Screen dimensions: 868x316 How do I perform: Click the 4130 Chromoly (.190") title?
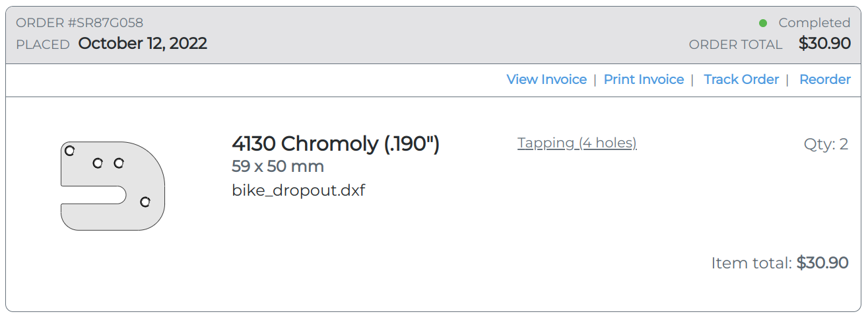(x=335, y=143)
